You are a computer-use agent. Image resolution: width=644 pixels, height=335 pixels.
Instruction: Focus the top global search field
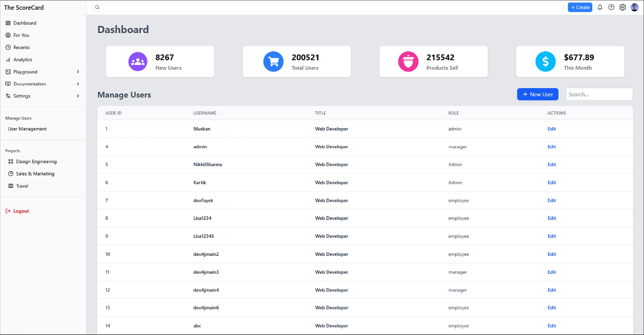tap(328, 7)
